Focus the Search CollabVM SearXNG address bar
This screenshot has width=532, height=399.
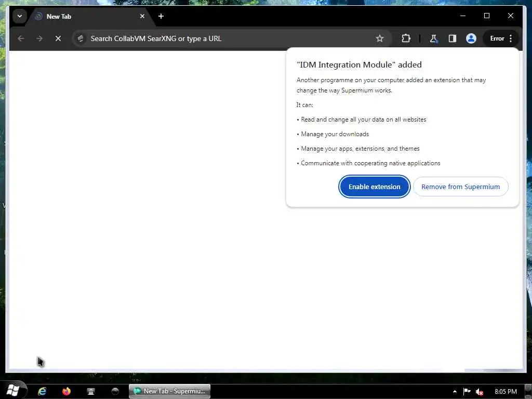point(231,38)
